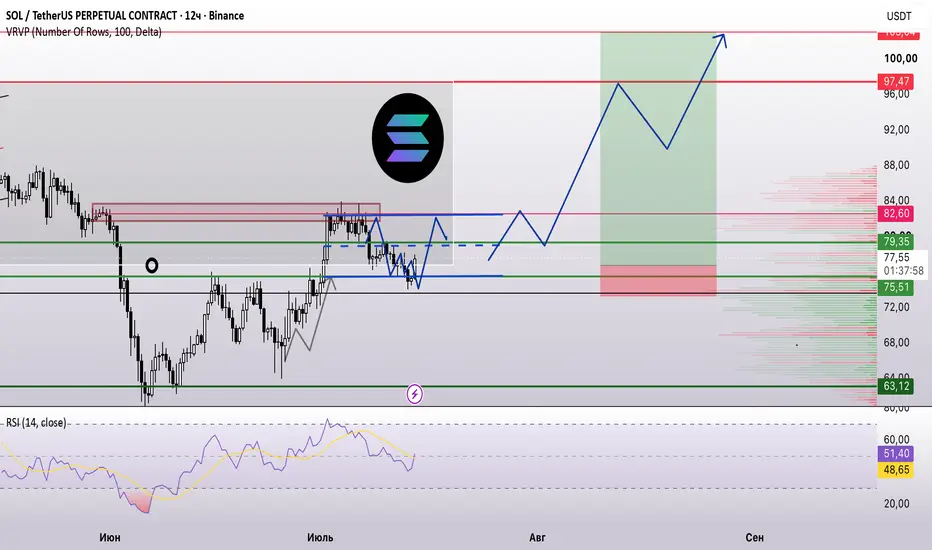Viewport: 932px width, 550px height.
Task: Click the 100,00 price scale value
Action: coord(900,58)
